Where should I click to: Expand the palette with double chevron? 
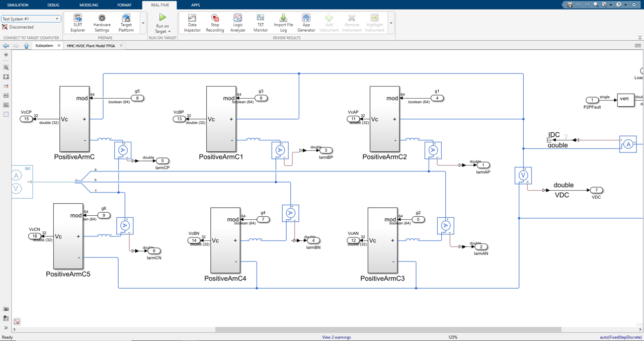[6, 328]
